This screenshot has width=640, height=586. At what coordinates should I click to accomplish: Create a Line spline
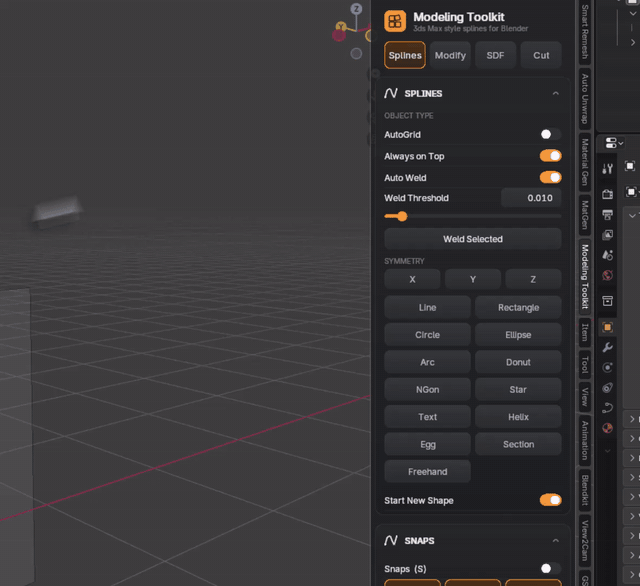[x=427, y=307]
